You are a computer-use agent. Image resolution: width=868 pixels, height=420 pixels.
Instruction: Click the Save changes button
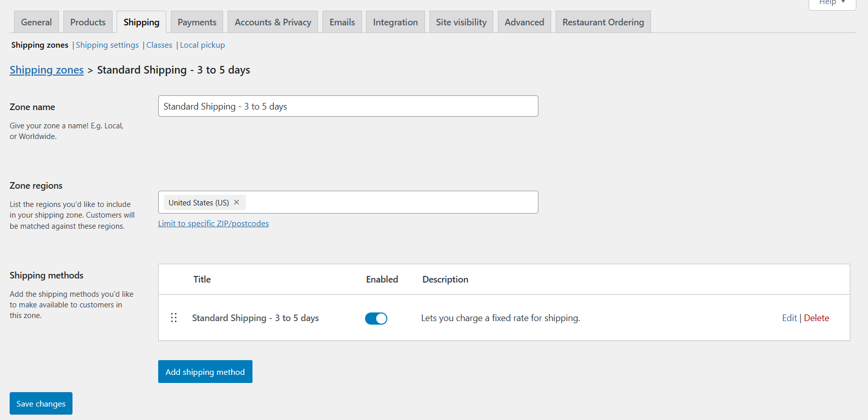(41, 403)
